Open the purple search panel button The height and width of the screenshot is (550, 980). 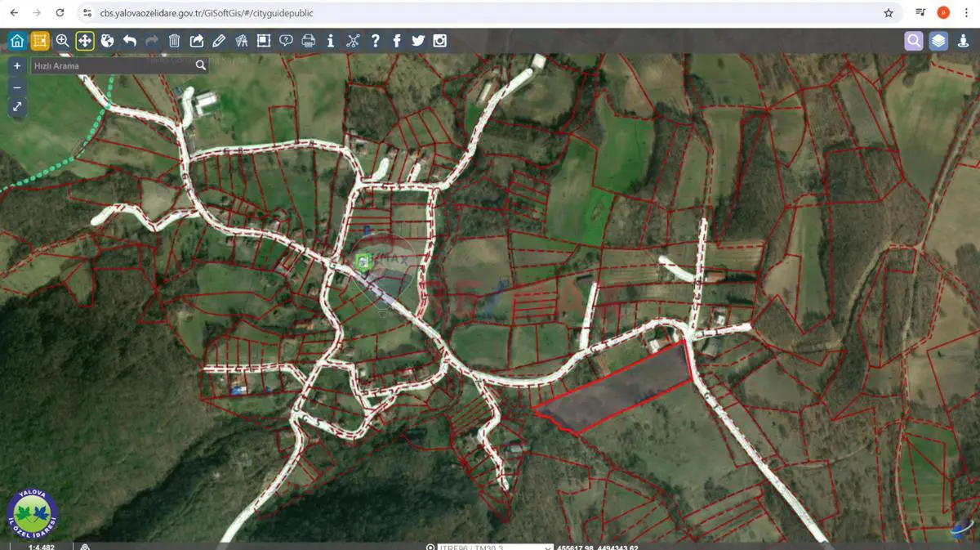[914, 41]
